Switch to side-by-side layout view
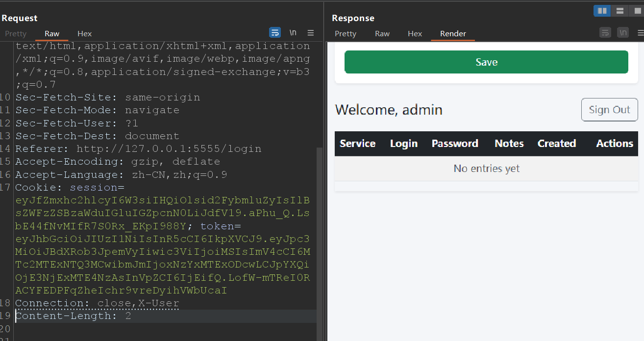Viewport: 644px width, 341px height. [602, 11]
